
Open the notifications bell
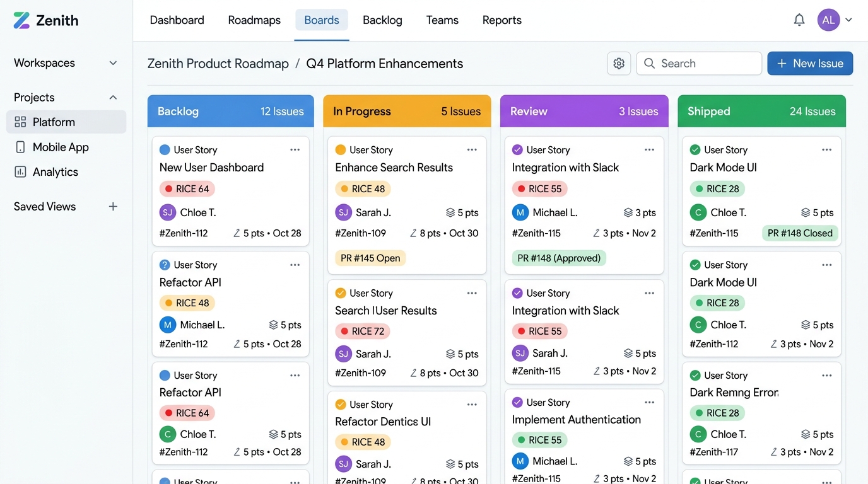(x=799, y=20)
